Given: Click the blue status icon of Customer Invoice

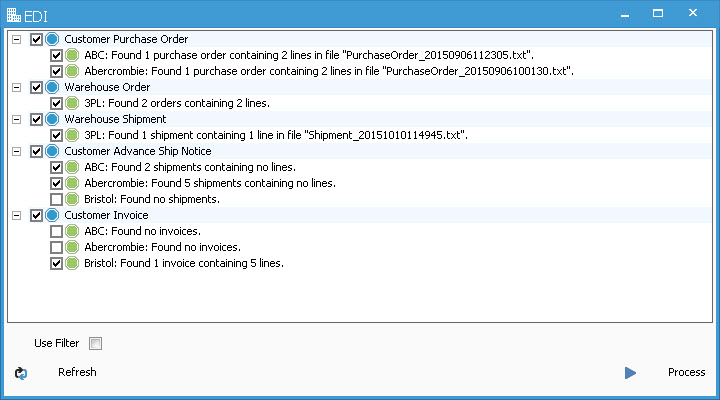Looking at the screenshot, I should [x=52, y=215].
